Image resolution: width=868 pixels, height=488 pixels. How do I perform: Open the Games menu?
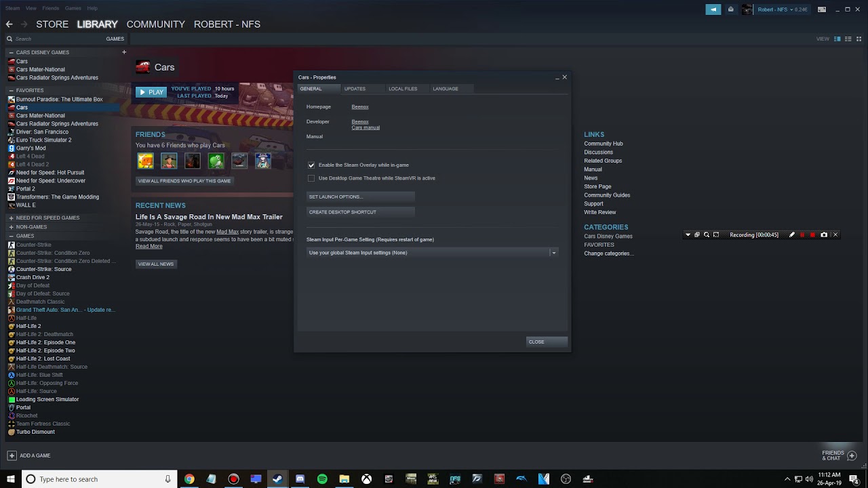(73, 8)
